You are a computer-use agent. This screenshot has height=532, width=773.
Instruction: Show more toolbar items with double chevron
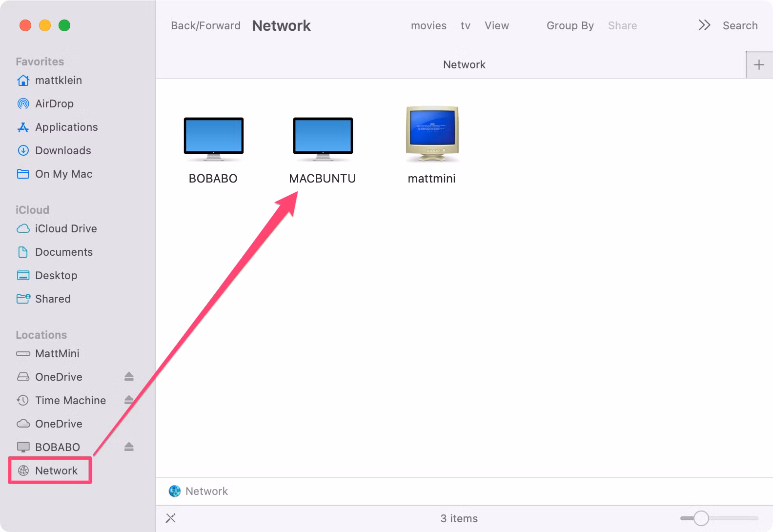[704, 25]
